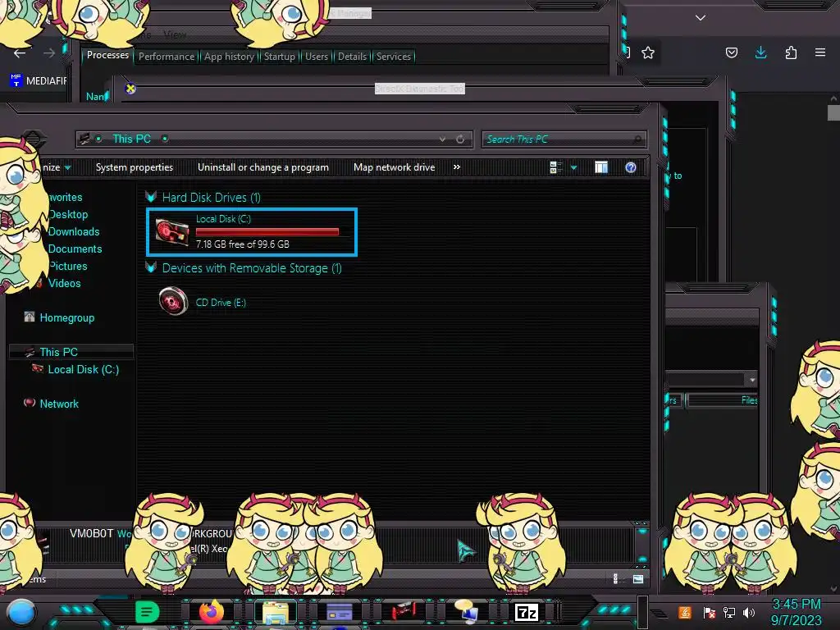Click the Action Center flag tray icon
The width and height of the screenshot is (840, 630).
(x=710, y=612)
